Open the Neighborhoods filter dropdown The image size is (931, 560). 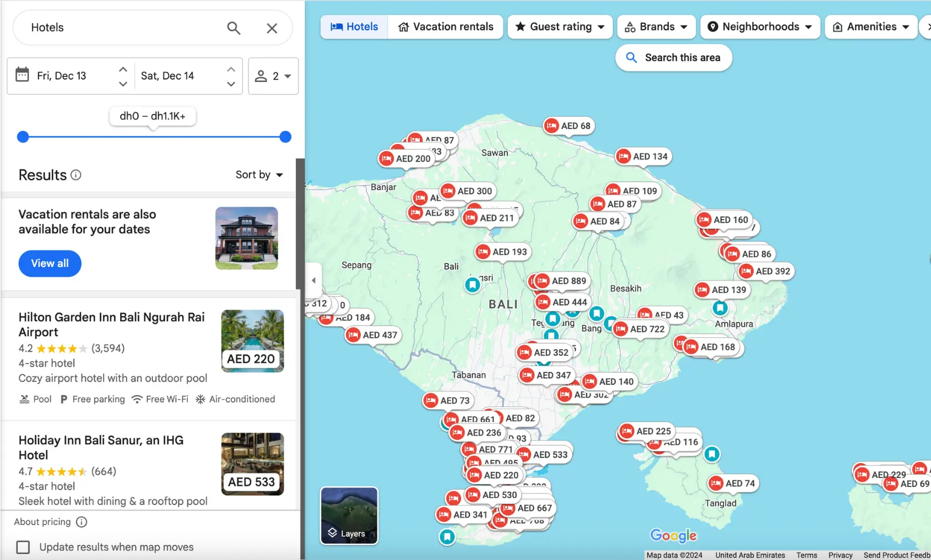point(760,27)
